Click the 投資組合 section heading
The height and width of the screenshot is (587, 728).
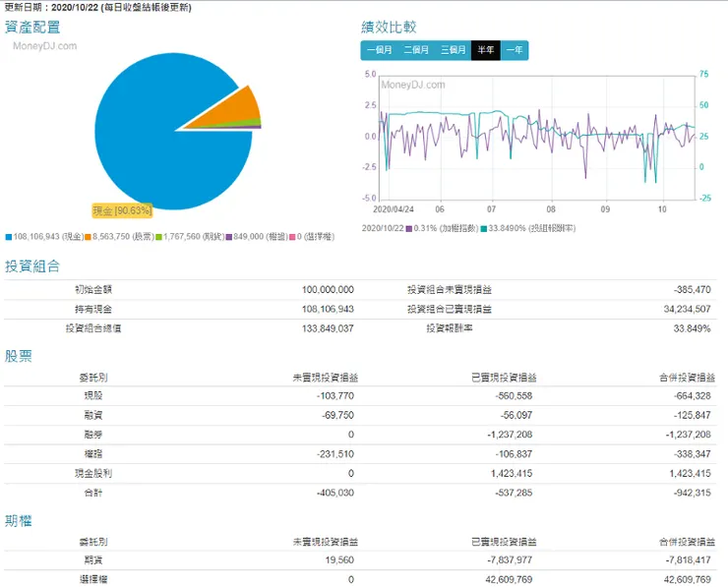(32, 265)
